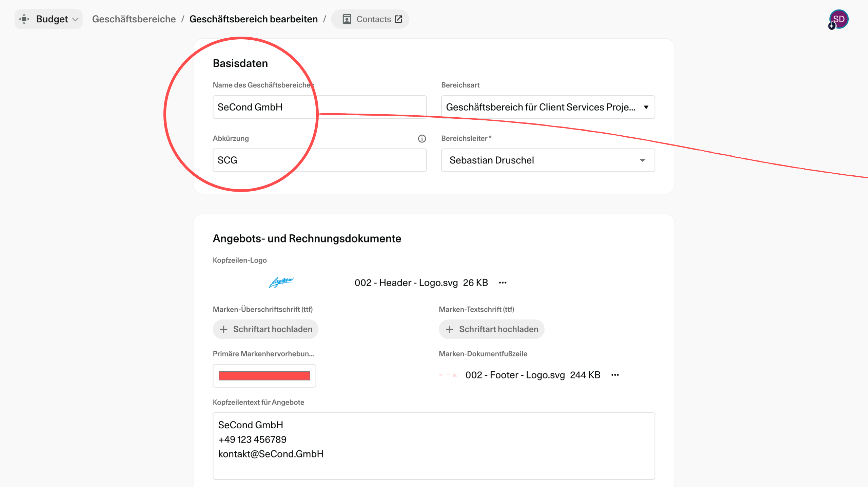Click Geschäftsbereich bearbeiten breadcrumb
Viewport: 868px width, 487px height.
pyautogui.click(x=253, y=19)
